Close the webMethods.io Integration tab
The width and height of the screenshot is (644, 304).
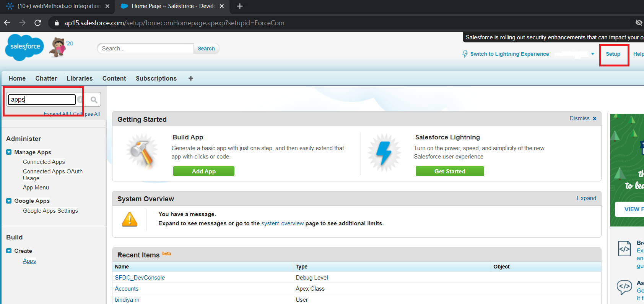(107, 6)
